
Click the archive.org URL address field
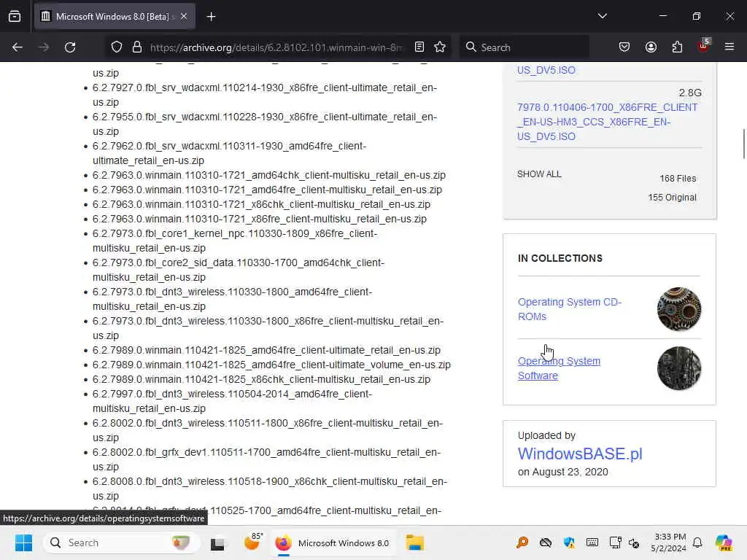(276, 47)
